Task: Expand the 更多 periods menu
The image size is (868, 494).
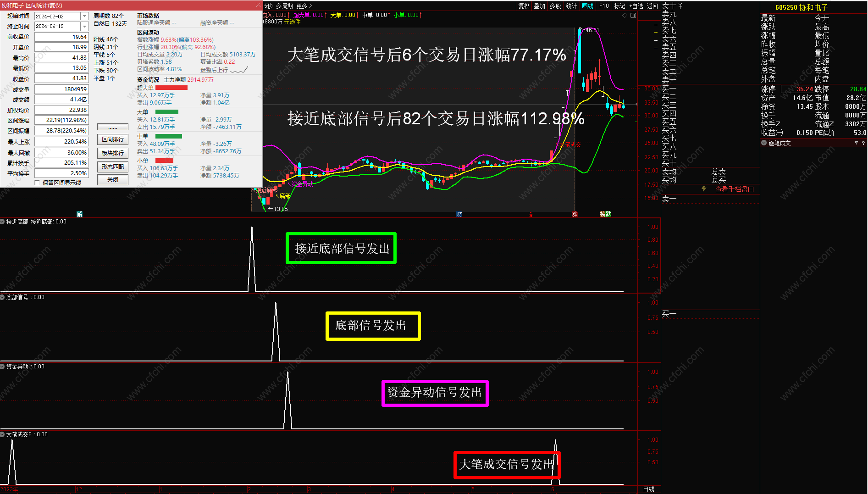Action: [x=304, y=6]
